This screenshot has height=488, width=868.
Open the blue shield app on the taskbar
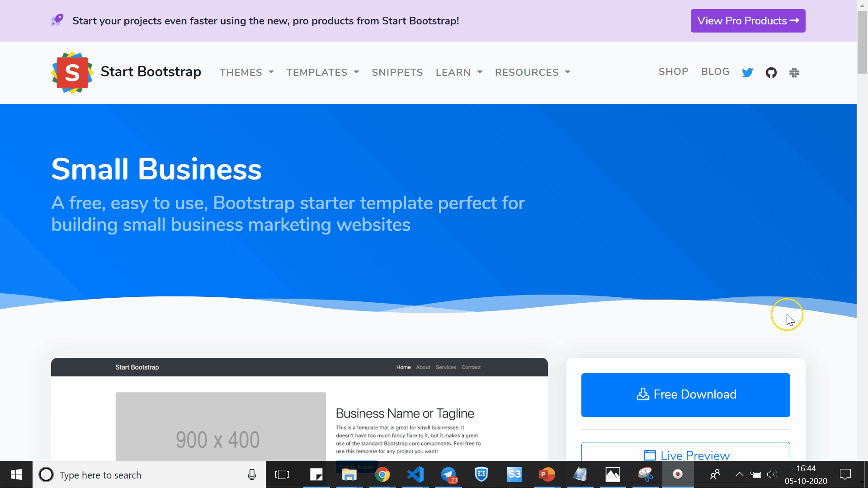click(481, 474)
